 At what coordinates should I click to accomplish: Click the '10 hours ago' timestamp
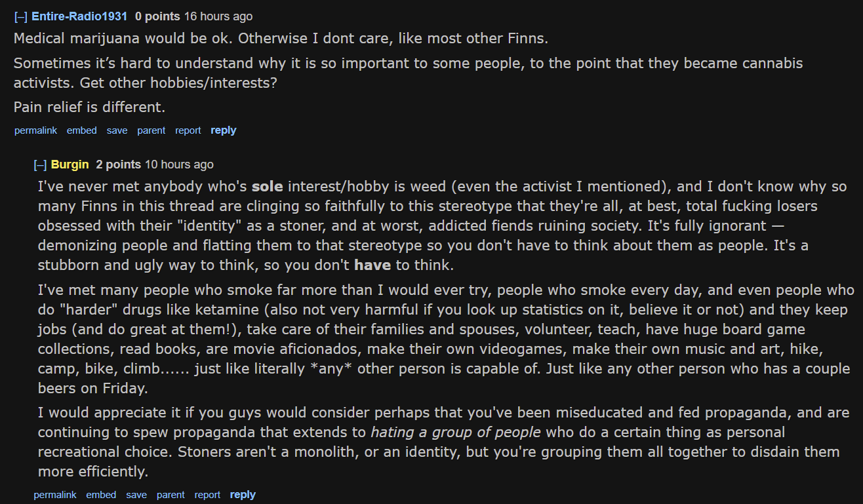point(179,165)
